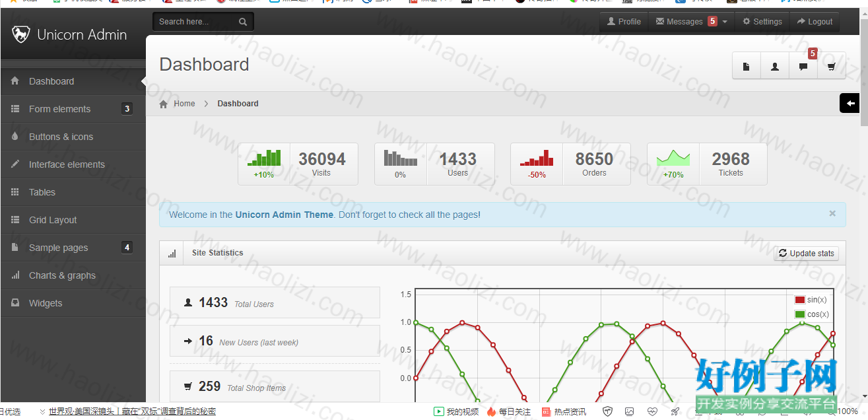Click the news headline link in status bar
The height and width of the screenshot is (420, 868).
pos(132,411)
